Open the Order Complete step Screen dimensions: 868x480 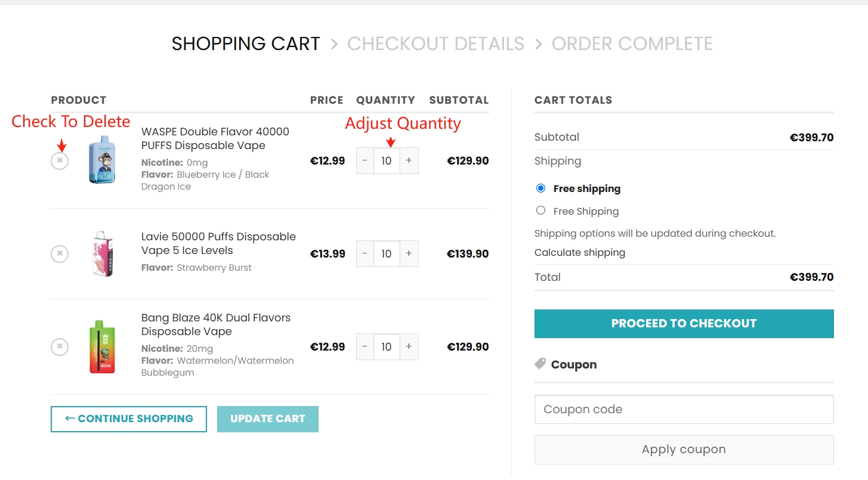click(x=632, y=44)
